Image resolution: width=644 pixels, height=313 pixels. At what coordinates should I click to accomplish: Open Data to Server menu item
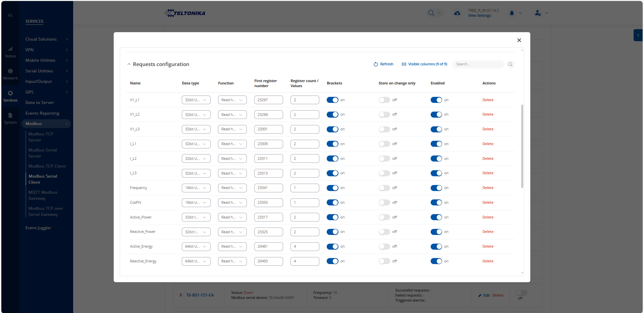40,103
